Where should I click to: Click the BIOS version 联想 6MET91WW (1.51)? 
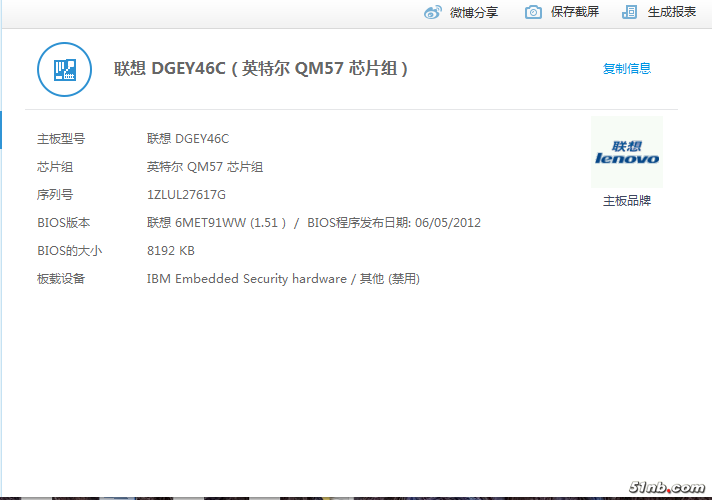(217, 223)
